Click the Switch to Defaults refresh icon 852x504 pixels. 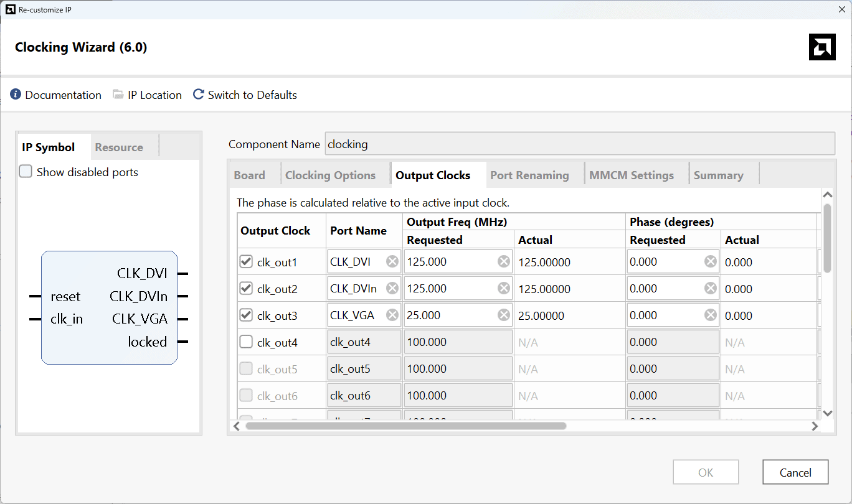pyautogui.click(x=199, y=95)
